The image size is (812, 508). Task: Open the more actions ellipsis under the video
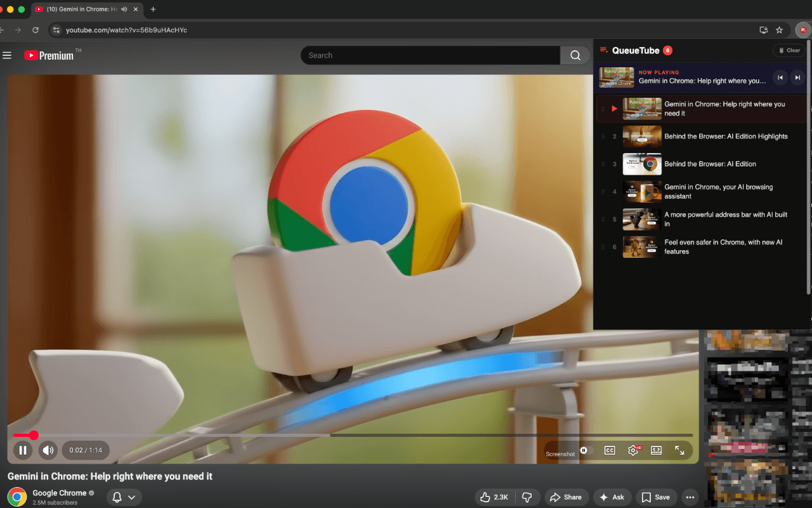click(690, 497)
